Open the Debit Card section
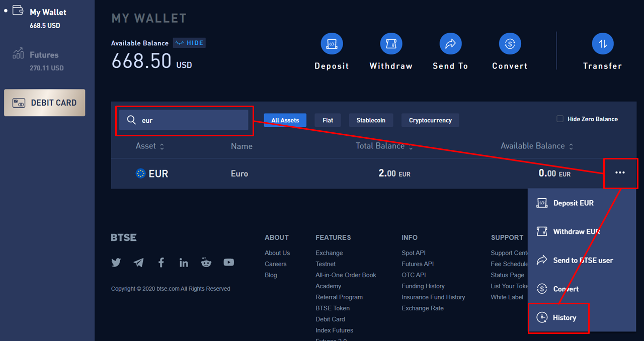 tap(44, 103)
